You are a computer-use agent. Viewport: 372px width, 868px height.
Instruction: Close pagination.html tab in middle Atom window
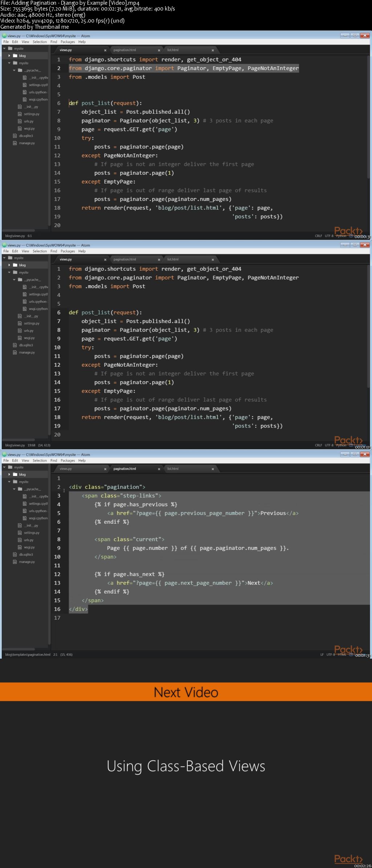pyautogui.click(x=159, y=260)
